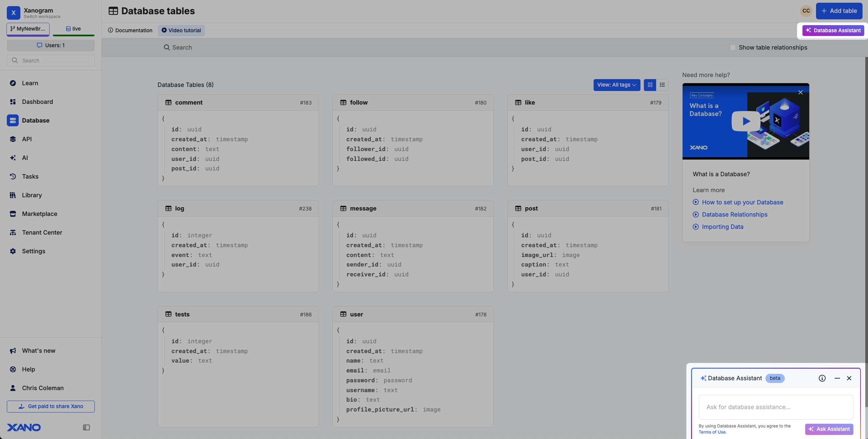Click the Add table button

tap(839, 11)
